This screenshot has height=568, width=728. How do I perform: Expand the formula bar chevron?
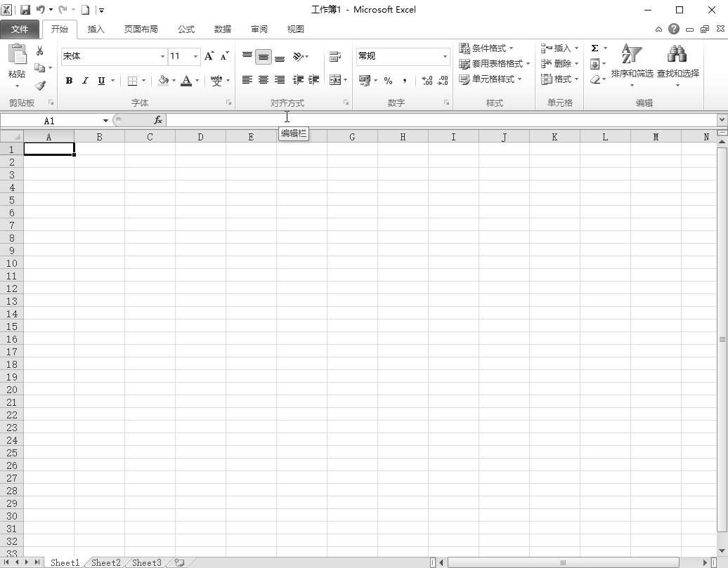click(722, 120)
